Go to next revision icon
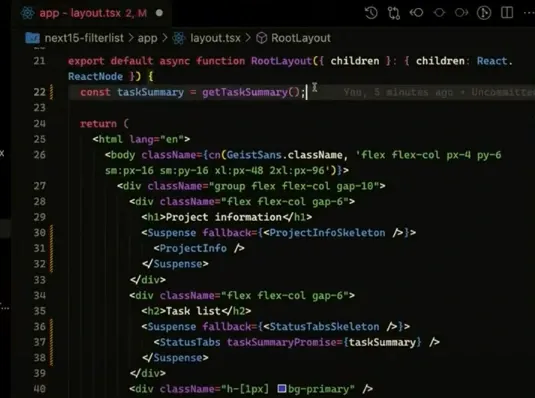The height and width of the screenshot is (398, 535). click(x=461, y=13)
